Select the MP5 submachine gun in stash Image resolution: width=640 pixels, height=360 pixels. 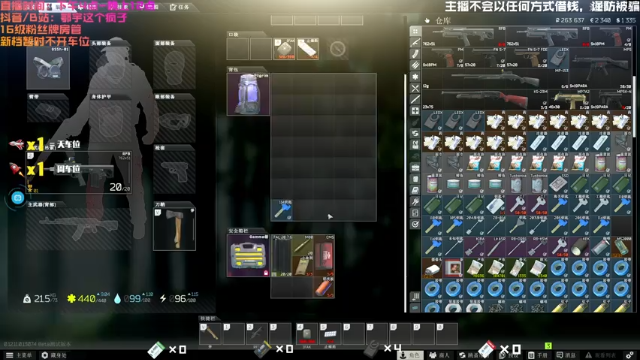tap(600, 68)
